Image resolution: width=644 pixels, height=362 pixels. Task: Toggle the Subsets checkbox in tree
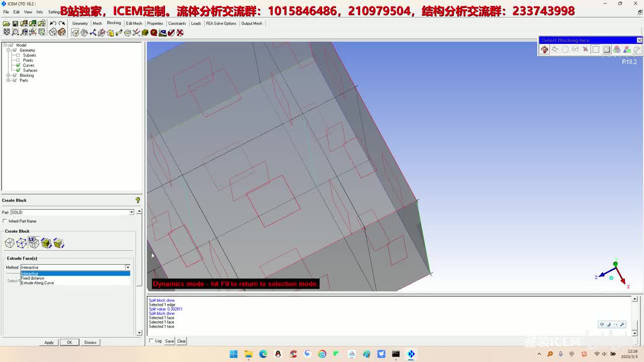(18, 55)
